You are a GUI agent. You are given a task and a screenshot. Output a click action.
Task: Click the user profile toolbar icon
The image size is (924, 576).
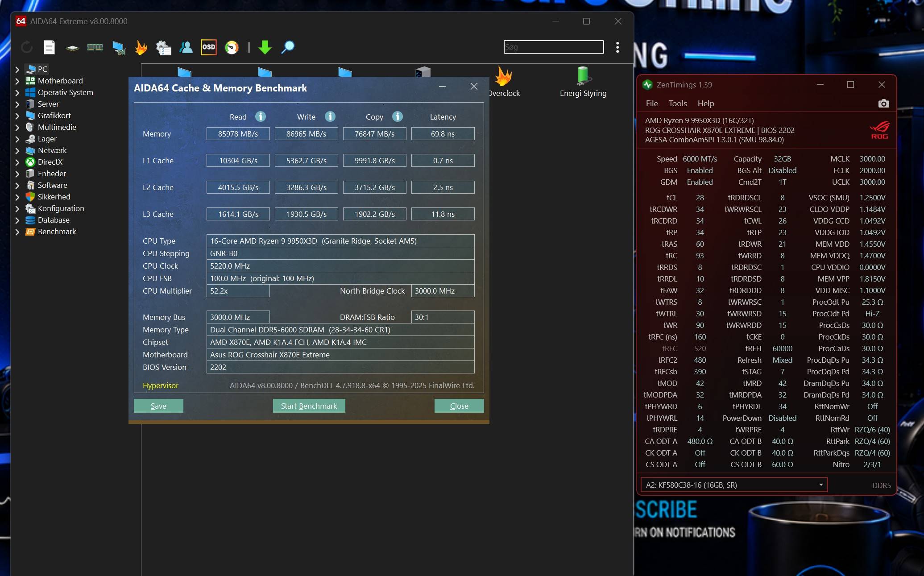coord(186,47)
